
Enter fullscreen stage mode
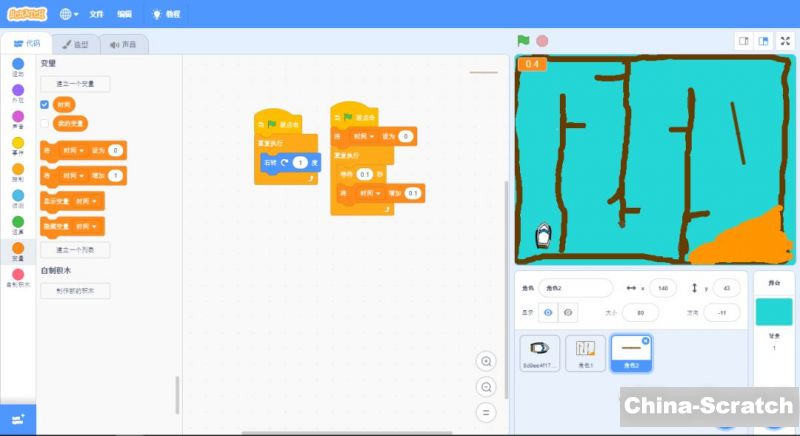tap(785, 41)
